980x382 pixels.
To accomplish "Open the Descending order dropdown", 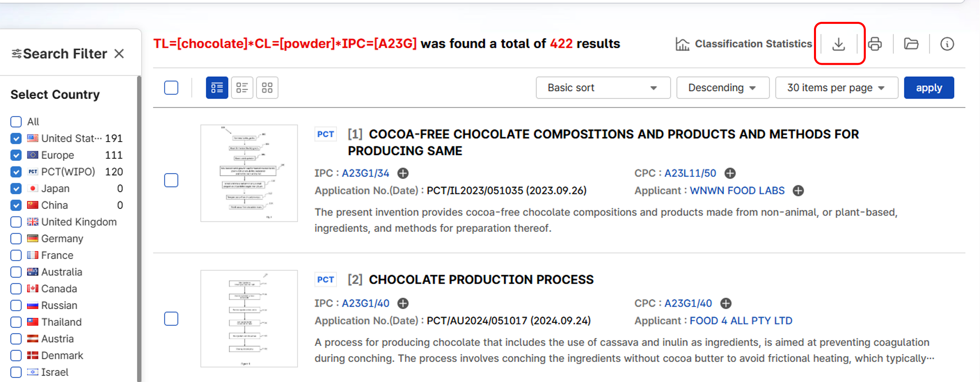I will pyautogui.click(x=722, y=88).
